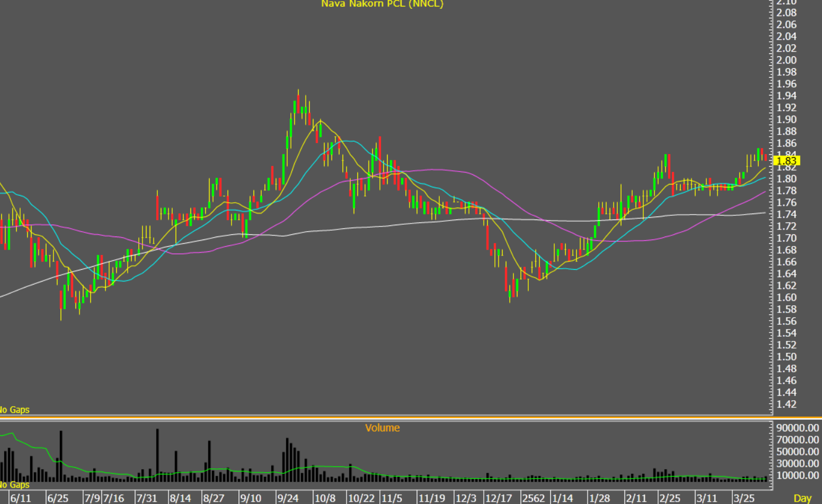Screen dimensions: 822x504
Task: Select the 12/17 date label
Action: 499,498
